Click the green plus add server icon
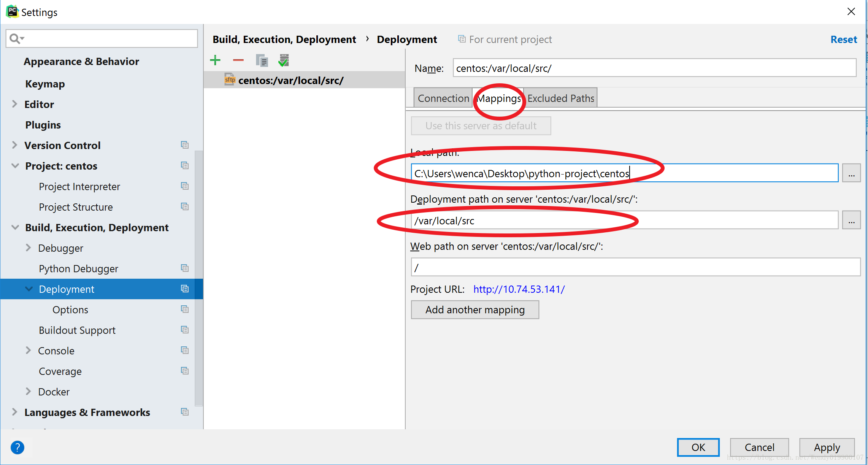Image resolution: width=868 pixels, height=465 pixels. click(215, 60)
